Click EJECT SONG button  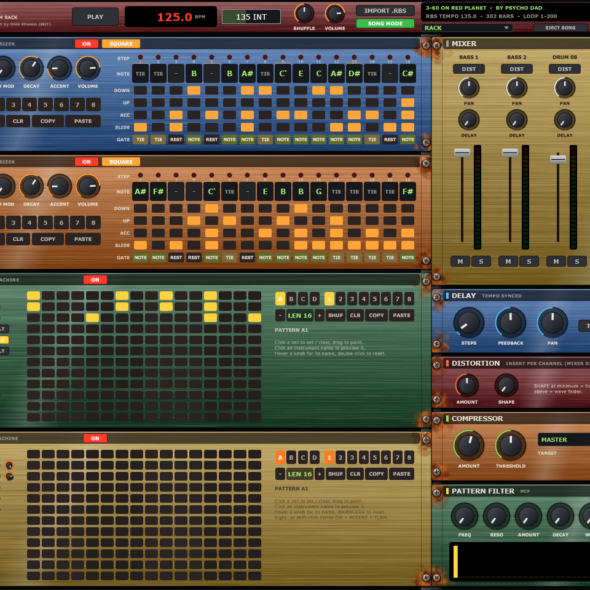click(560, 28)
